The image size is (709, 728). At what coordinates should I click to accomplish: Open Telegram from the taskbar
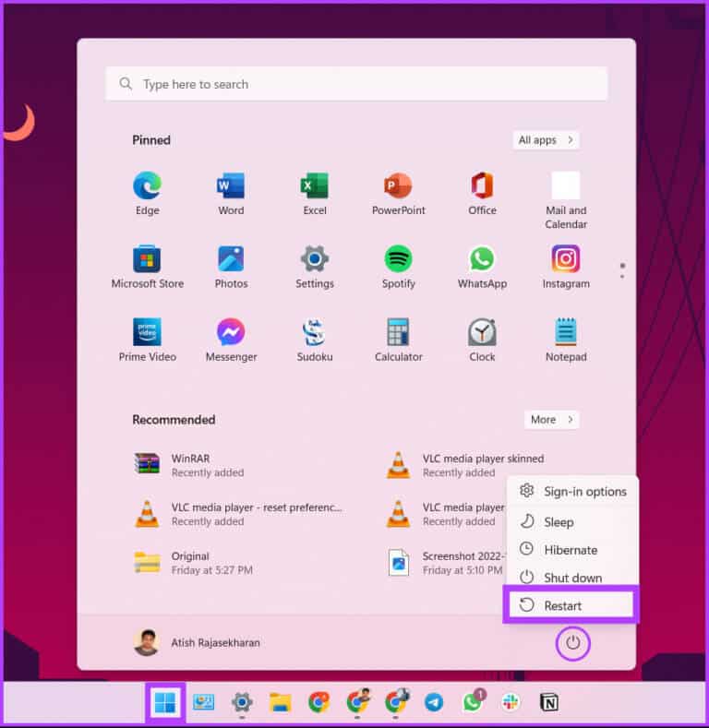[x=434, y=702]
